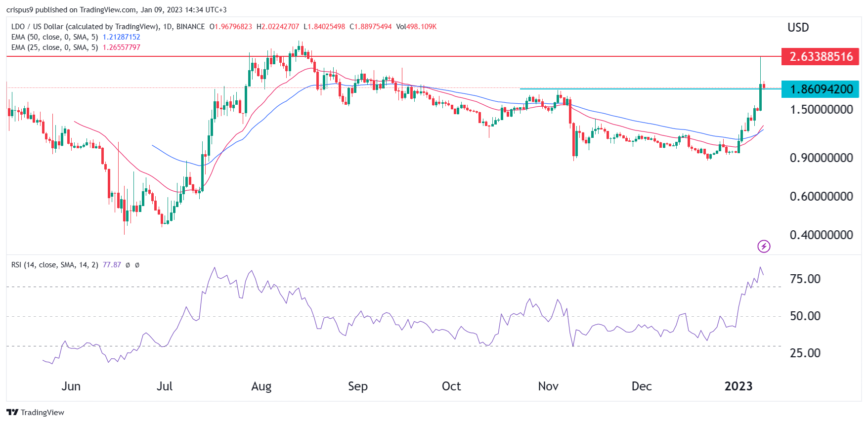Click the Nov label on time axis
The height and width of the screenshot is (423, 868).
pyautogui.click(x=548, y=386)
